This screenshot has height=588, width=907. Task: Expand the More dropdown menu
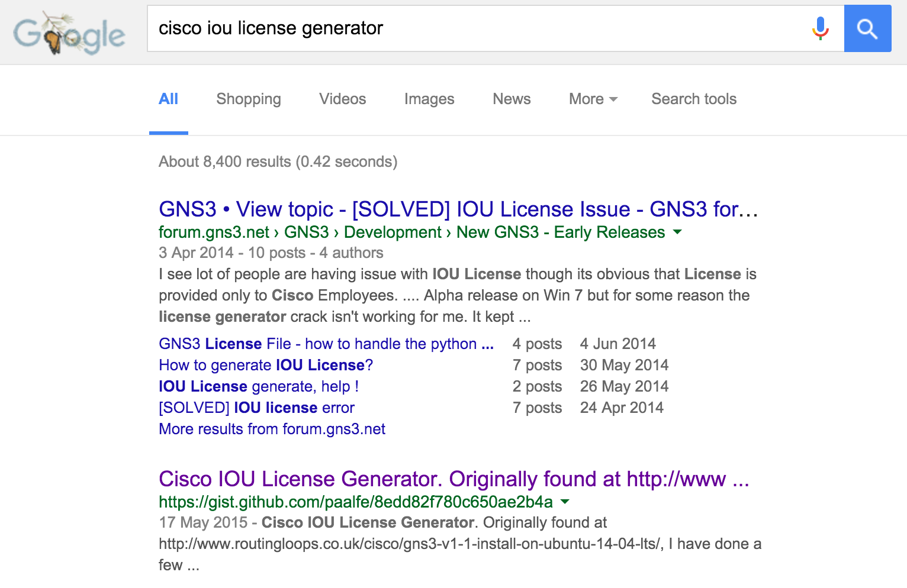593,99
